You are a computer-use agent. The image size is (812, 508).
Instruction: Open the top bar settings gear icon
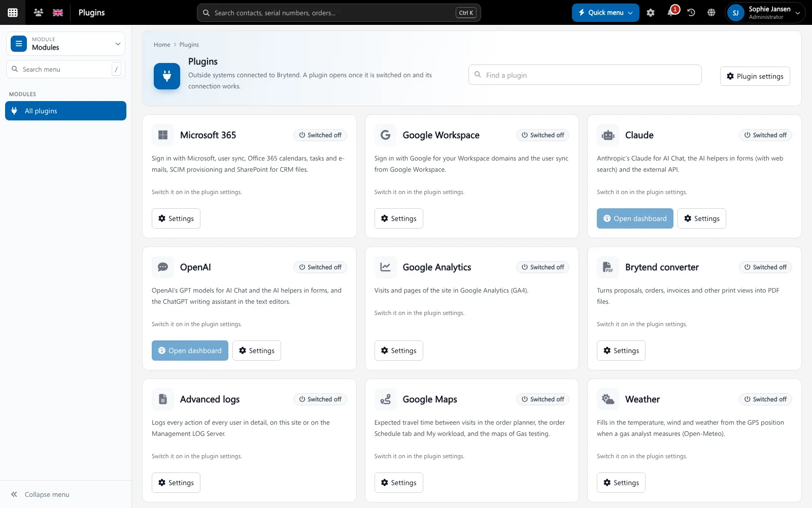(651, 13)
